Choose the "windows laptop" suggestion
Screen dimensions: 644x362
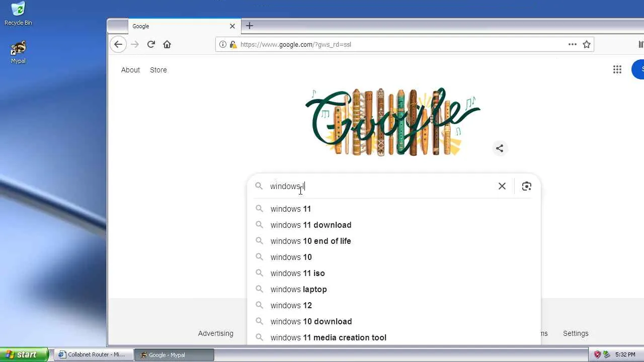394,289
